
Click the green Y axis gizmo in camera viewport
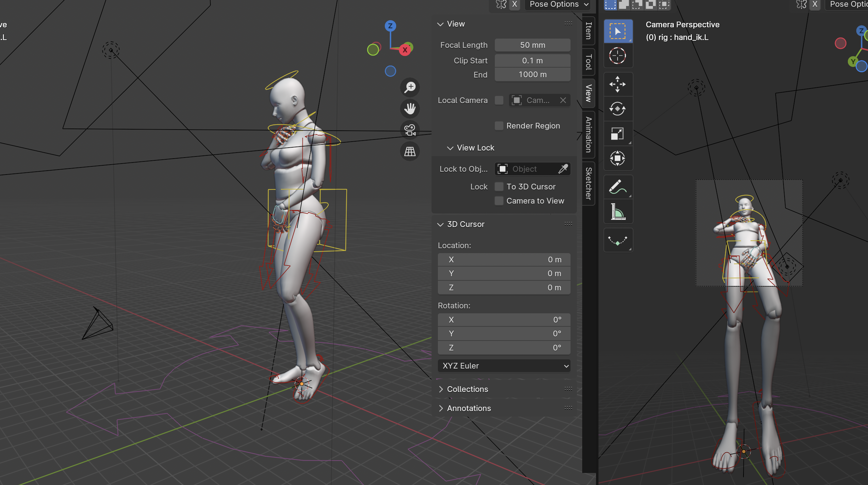(x=853, y=61)
